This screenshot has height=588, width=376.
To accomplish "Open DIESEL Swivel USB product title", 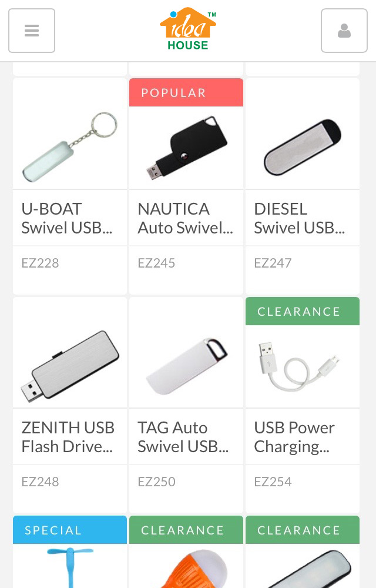I will click(x=299, y=218).
